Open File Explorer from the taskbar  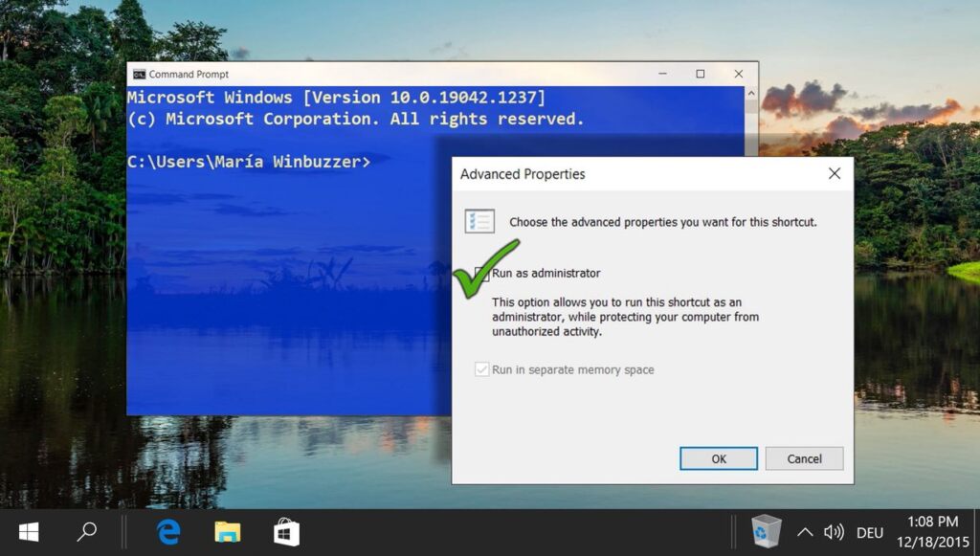(227, 532)
